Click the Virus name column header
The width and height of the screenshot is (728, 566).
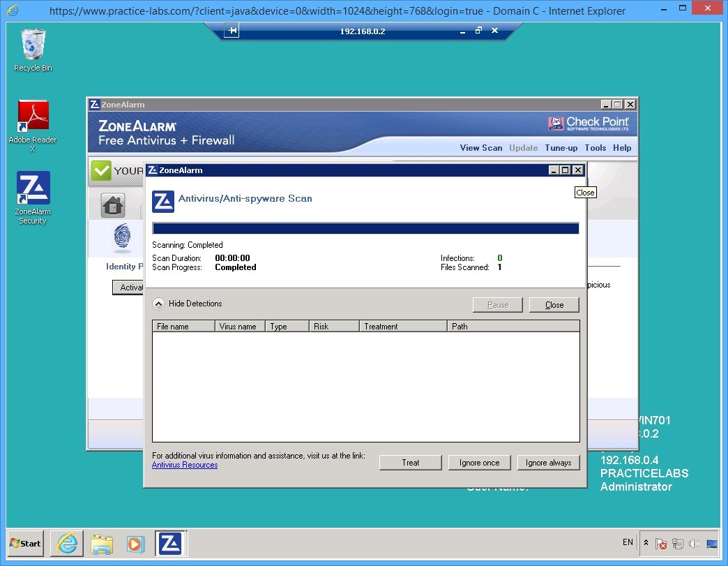(239, 326)
